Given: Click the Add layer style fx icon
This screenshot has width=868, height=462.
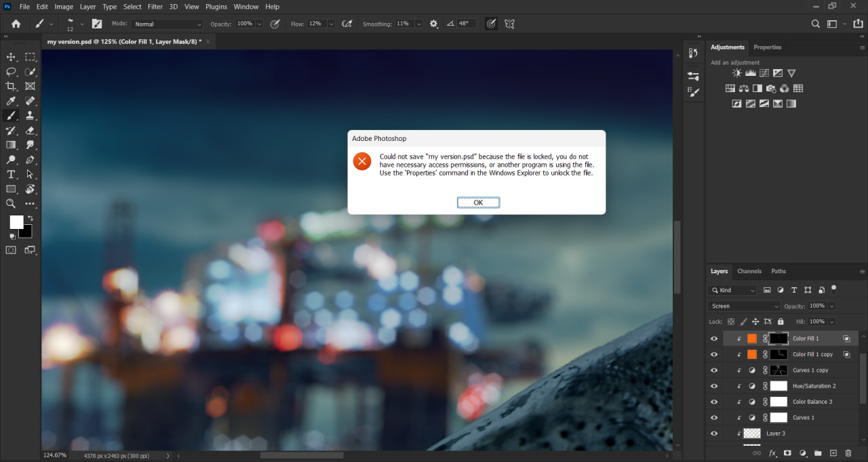Looking at the screenshot, I should [x=772, y=453].
